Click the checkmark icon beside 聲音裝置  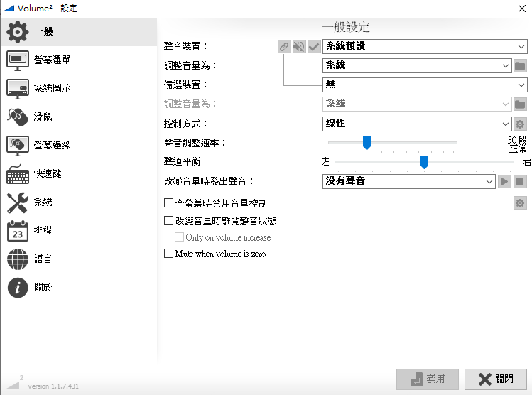coord(314,47)
